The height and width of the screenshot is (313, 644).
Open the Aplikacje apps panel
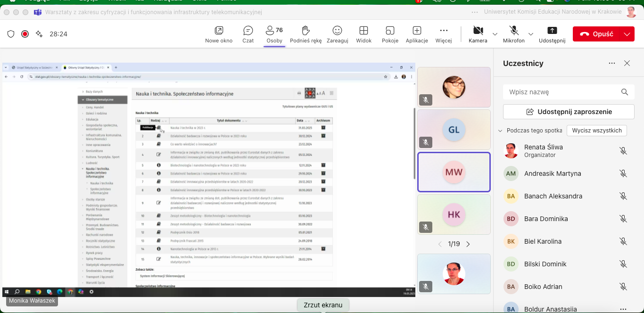(x=417, y=34)
